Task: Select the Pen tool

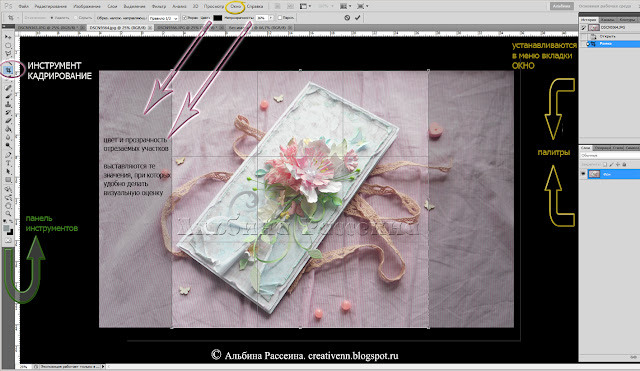Action: [x=8, y=155]
